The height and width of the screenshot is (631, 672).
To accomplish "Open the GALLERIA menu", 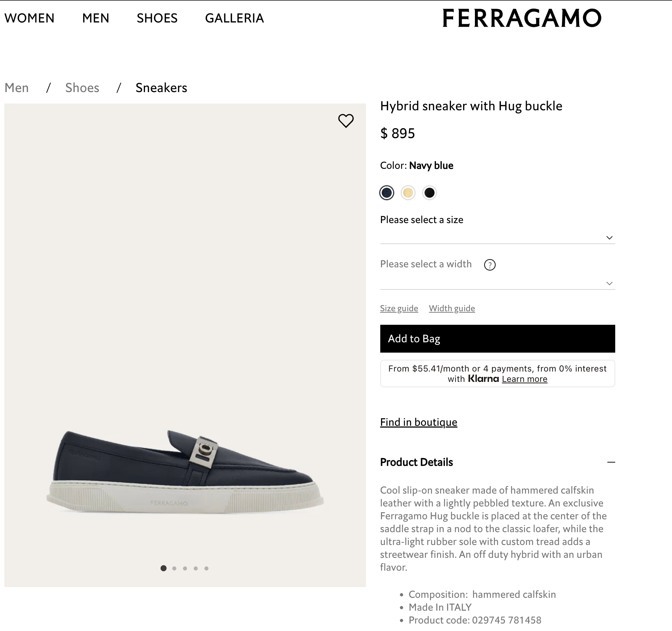I will click(x=235, y=18).
